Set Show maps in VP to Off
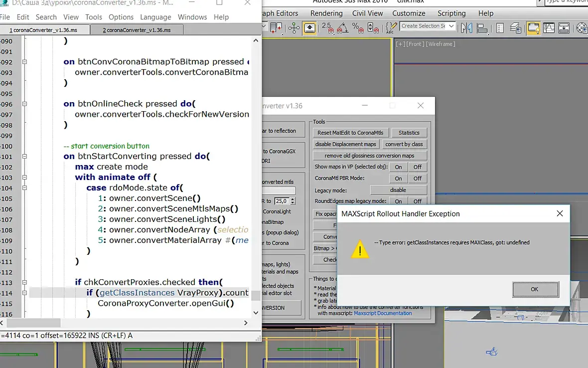 [x=418, y=167]
